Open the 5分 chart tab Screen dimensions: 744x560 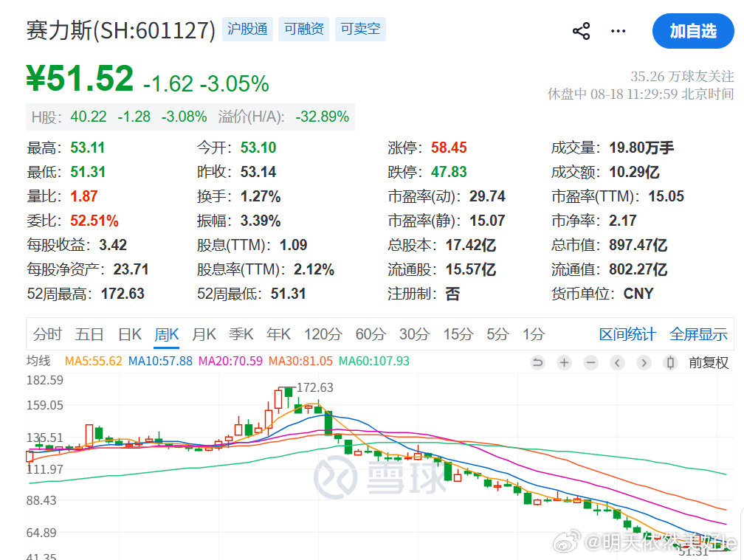tap(497, 334)
